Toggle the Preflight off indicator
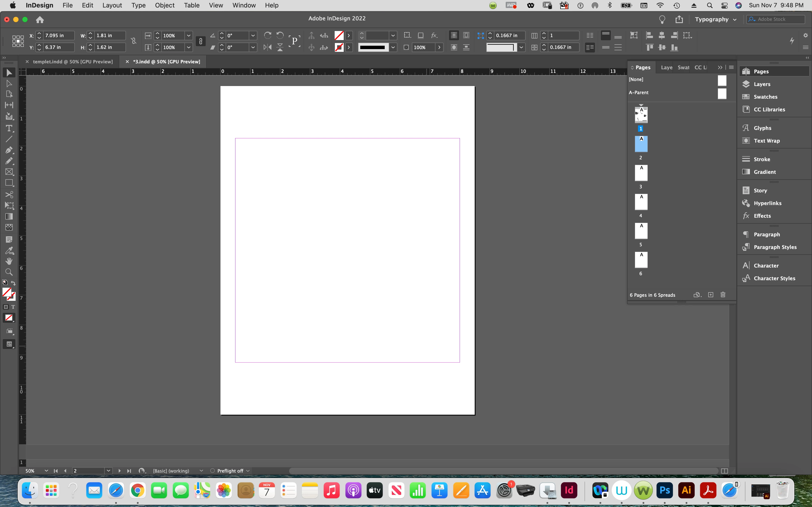 [x=230, y=471]
